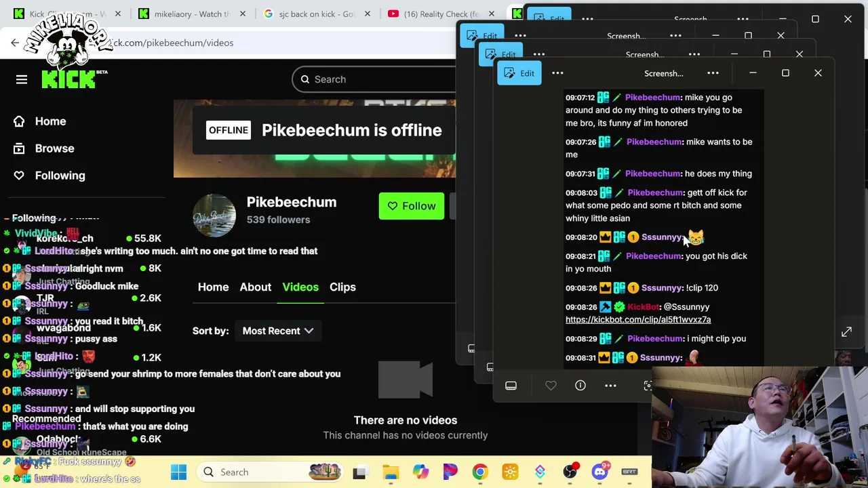Click Edit in the second stacked Photos window
Screen dimensions: 868x488
482,36
